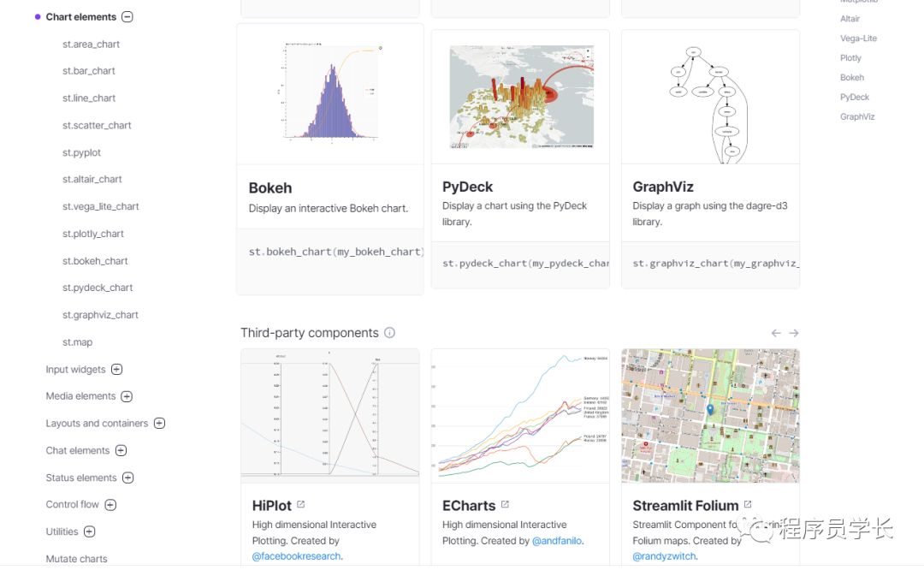Open st.bar_chart in sidebar
This screenshot has width=924, height=570.
[x=88, y=71]
